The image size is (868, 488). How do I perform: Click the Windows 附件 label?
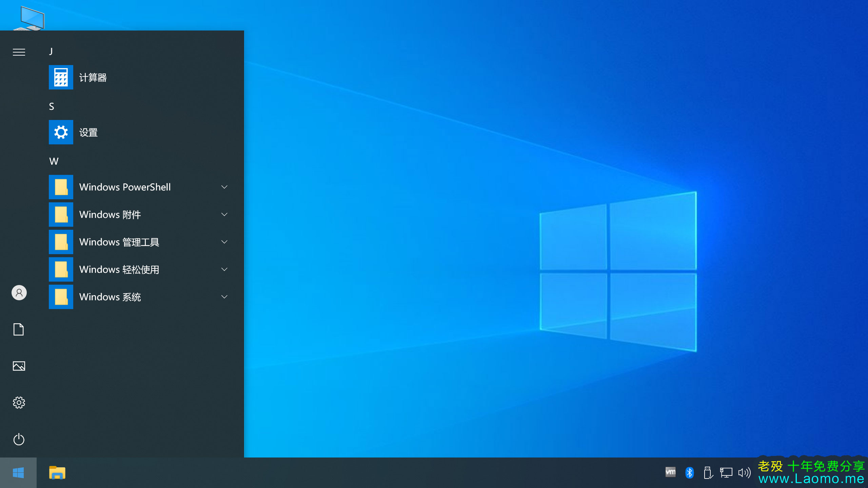click(x=110, y=215)
